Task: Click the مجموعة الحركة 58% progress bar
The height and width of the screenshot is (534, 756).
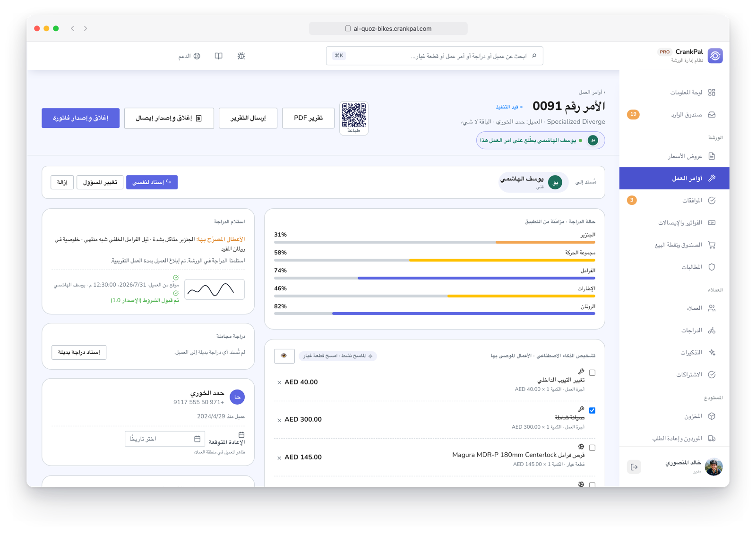Action: (434, 260)
